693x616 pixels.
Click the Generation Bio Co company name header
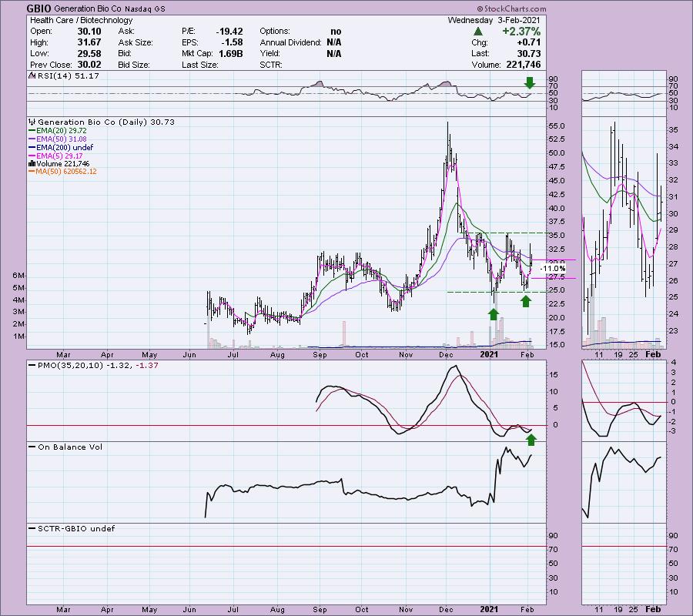point(88,8)
